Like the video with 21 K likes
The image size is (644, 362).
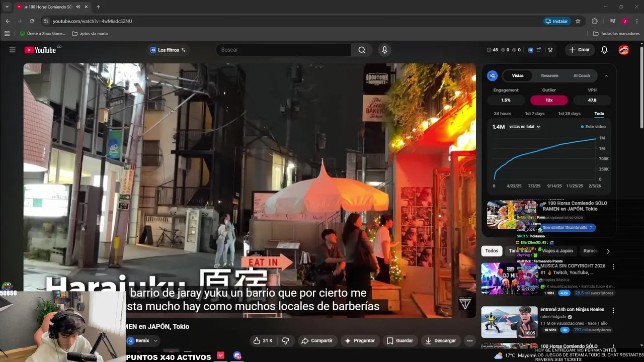click(263, 340)
